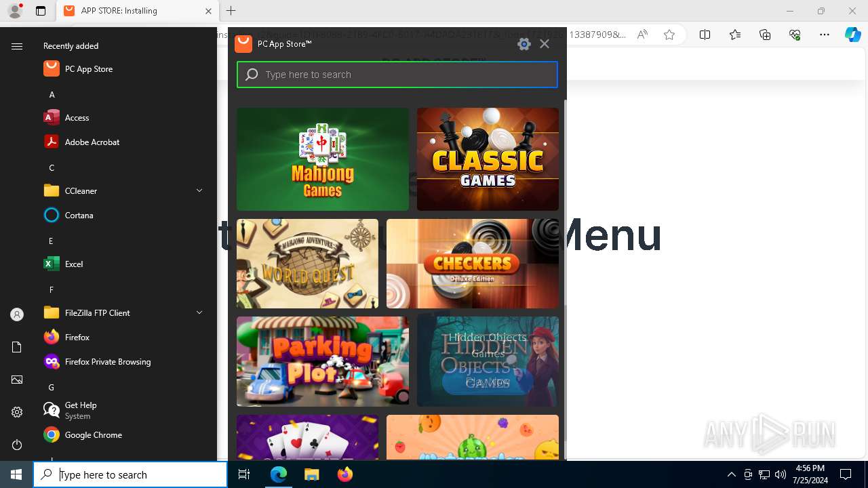Launch Excel from the Start menu

point(125,264)
